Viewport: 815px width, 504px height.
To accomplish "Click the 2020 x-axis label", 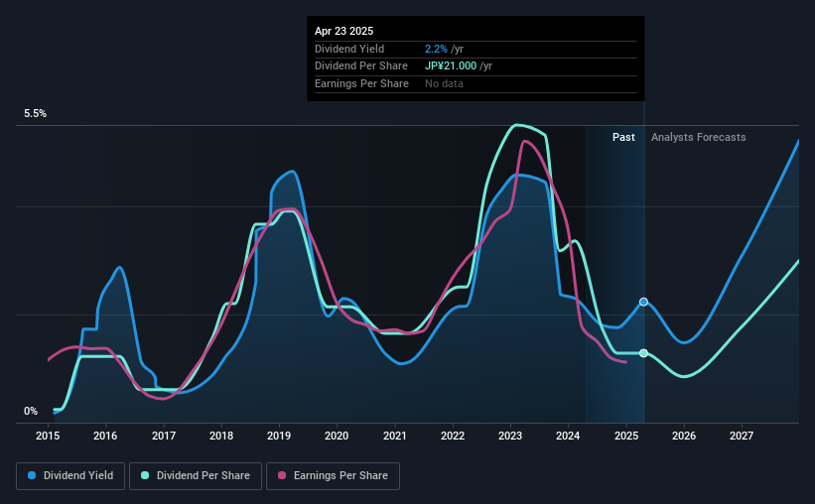I will (337, 436).
